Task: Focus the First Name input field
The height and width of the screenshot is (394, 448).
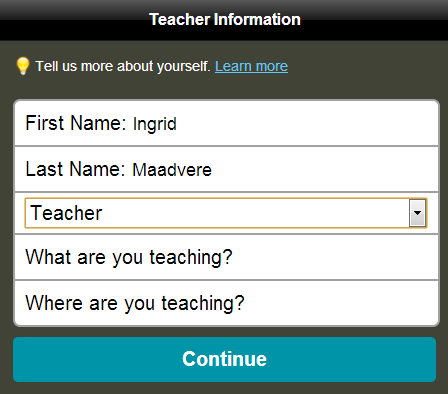Action: tap(226, 123)
